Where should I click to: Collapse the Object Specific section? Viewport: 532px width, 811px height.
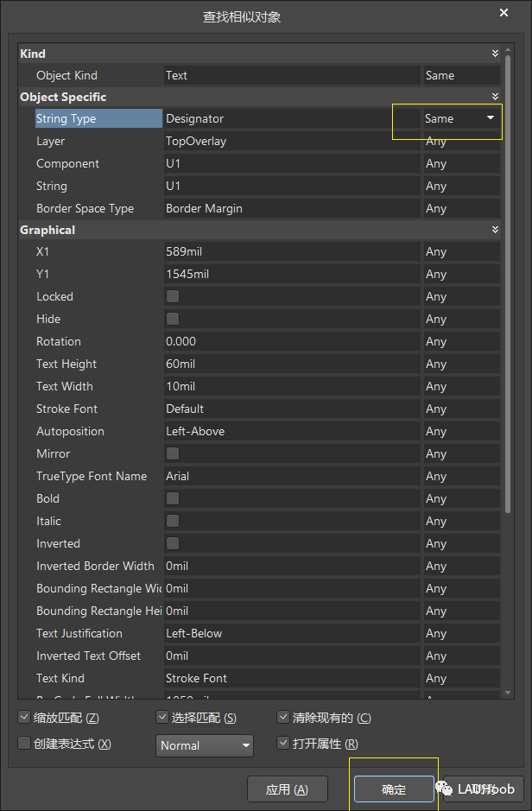pos(495,97)
